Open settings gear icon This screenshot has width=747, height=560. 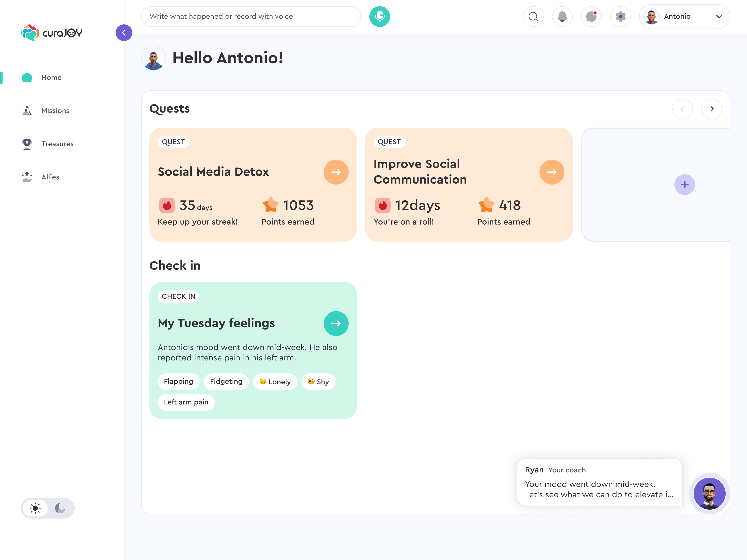point(620,16)
